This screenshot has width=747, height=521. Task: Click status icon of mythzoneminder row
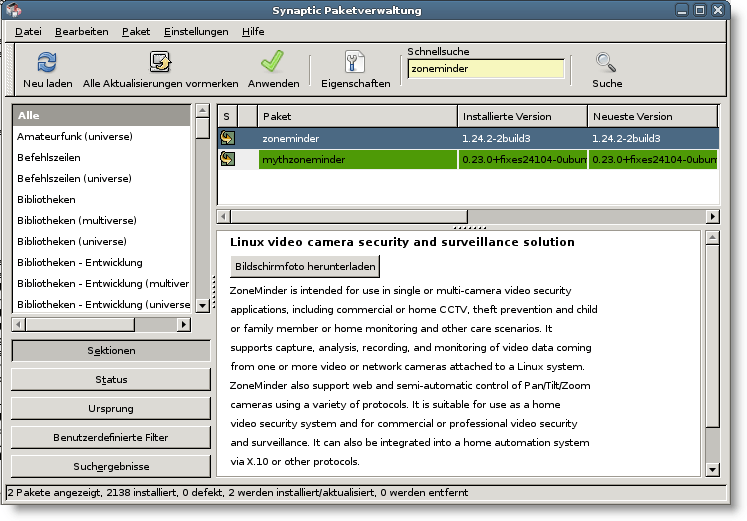click(x=227, y=159)
